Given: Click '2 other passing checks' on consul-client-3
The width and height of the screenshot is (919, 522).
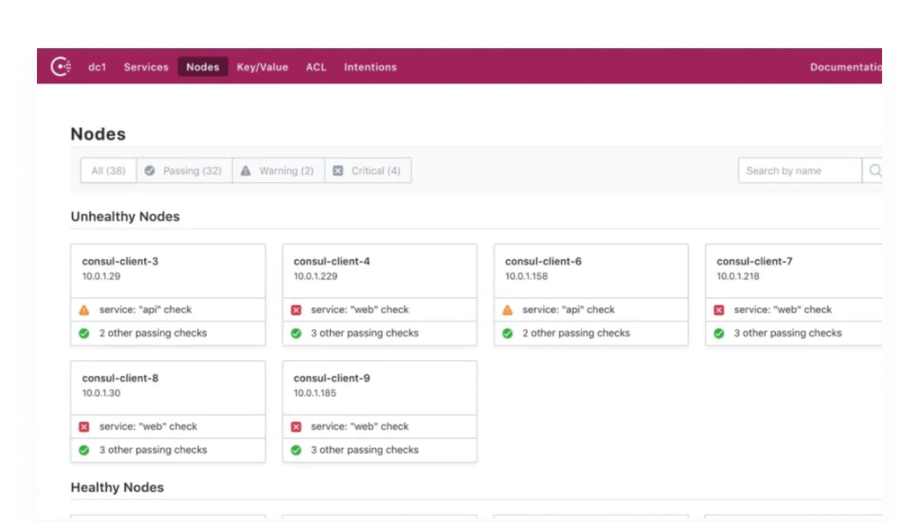Looking at the screenshot, I should [153, 333].
